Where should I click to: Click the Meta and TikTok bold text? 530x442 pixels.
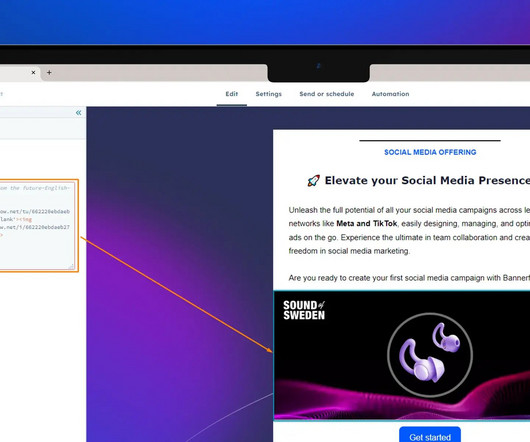(x=367, y=224)
